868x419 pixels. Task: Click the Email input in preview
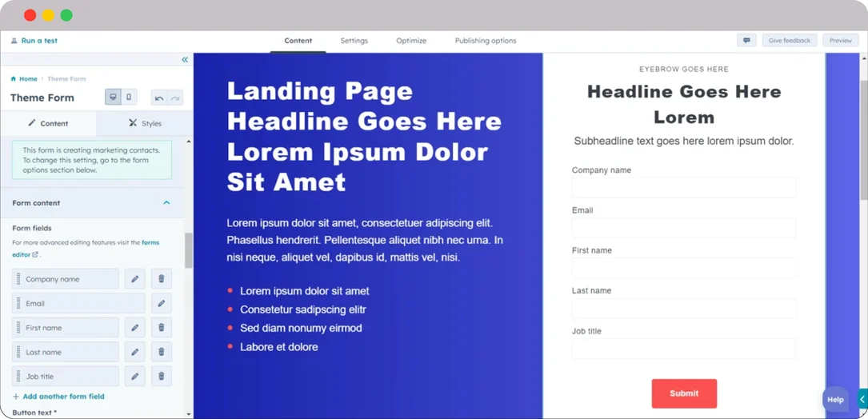[684, 227]
